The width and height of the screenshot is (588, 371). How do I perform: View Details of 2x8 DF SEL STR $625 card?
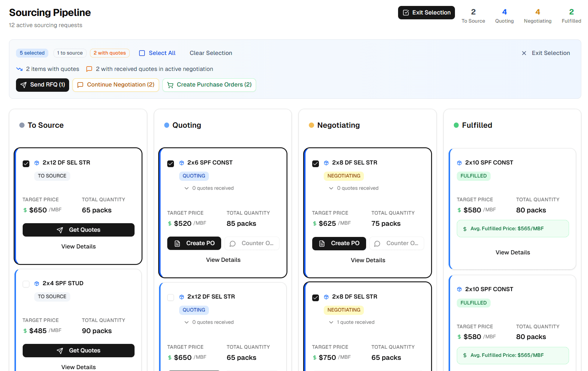tap(368, 260)
